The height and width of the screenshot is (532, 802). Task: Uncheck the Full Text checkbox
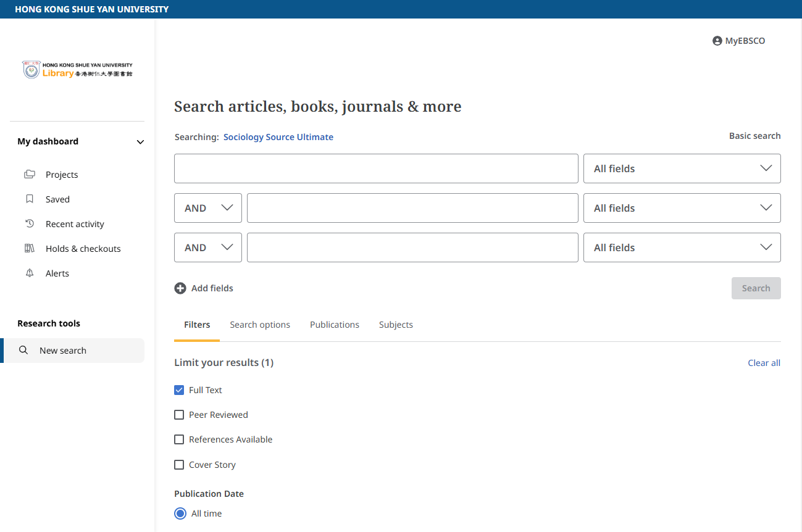pos(179,390)
